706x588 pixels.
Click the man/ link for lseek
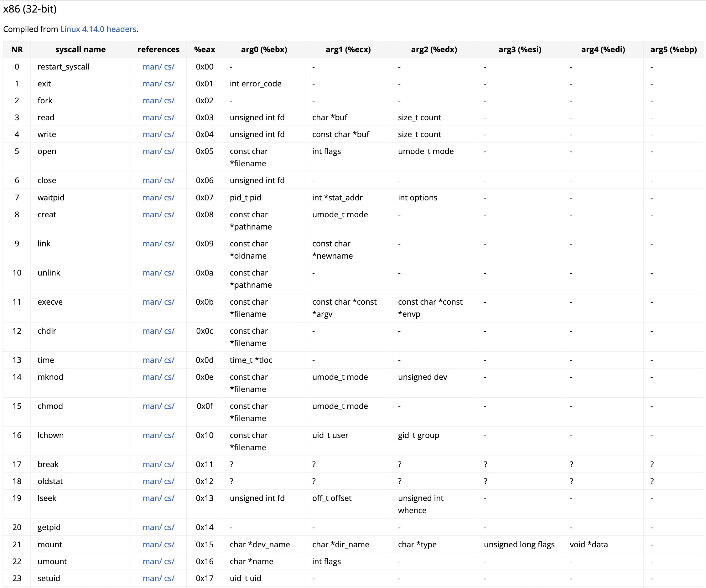tap(152, 498)
